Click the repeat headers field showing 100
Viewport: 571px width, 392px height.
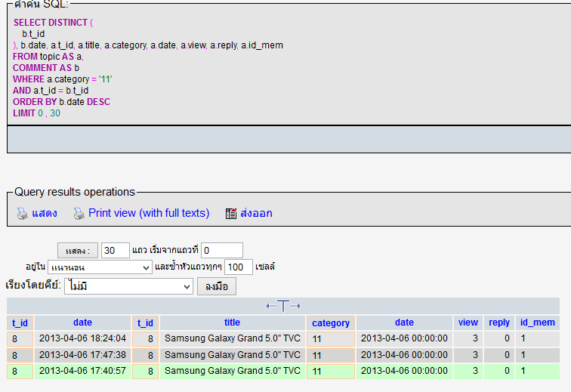coord(238,267)
